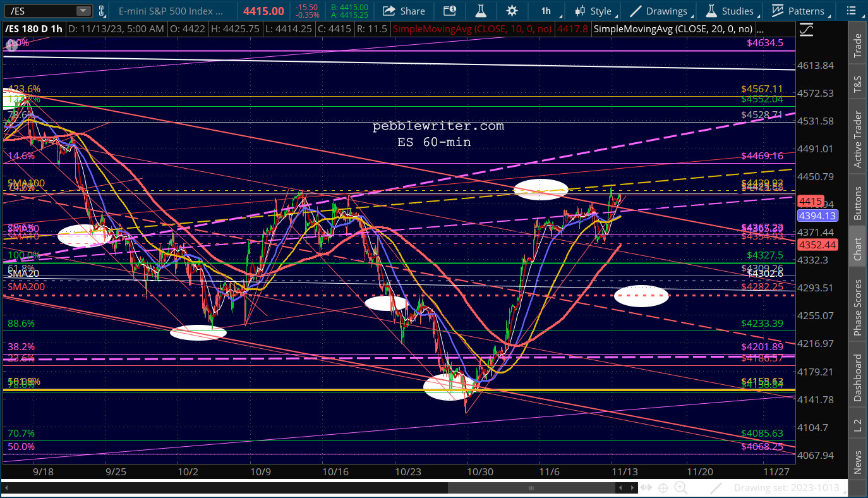Select the T&S sidebar tab
This screenshot has width=868, height=498.
coord(857,85)
